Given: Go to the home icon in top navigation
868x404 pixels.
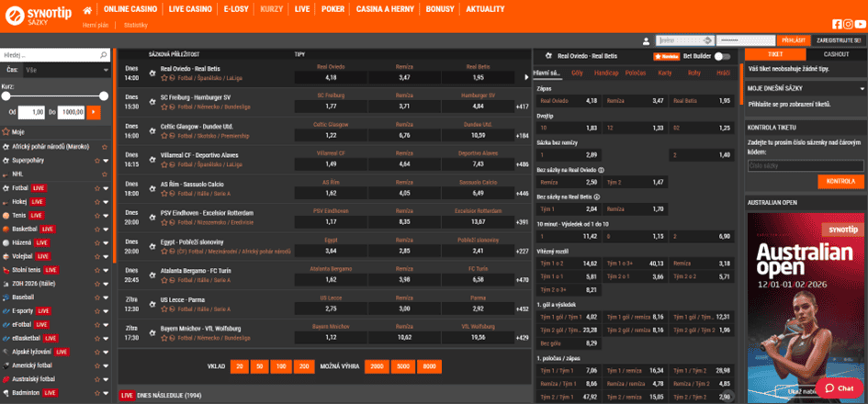Looking at the screenshot, I should (x=87, y=9).
